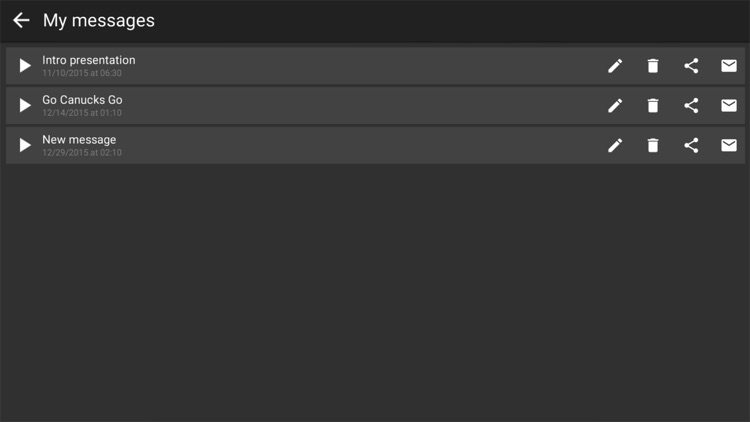Play the New message recording
Screen dimensions: 750x422
pyautogui.click(x=25, y=145)
